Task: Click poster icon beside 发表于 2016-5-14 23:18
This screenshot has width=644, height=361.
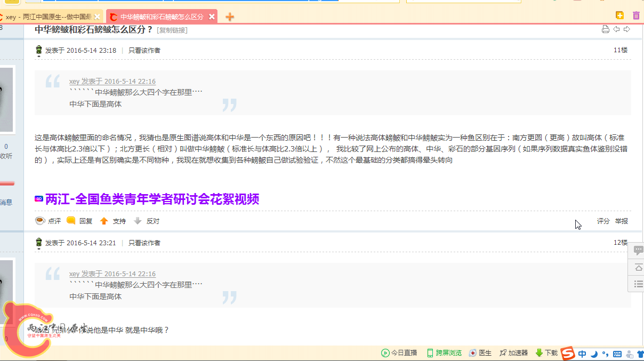Action: tap(38, 51)
